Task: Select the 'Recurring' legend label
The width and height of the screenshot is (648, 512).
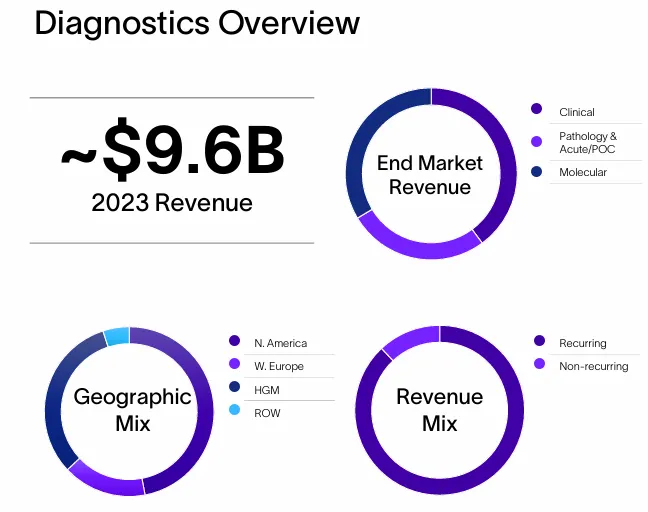Action: [583, 343]
